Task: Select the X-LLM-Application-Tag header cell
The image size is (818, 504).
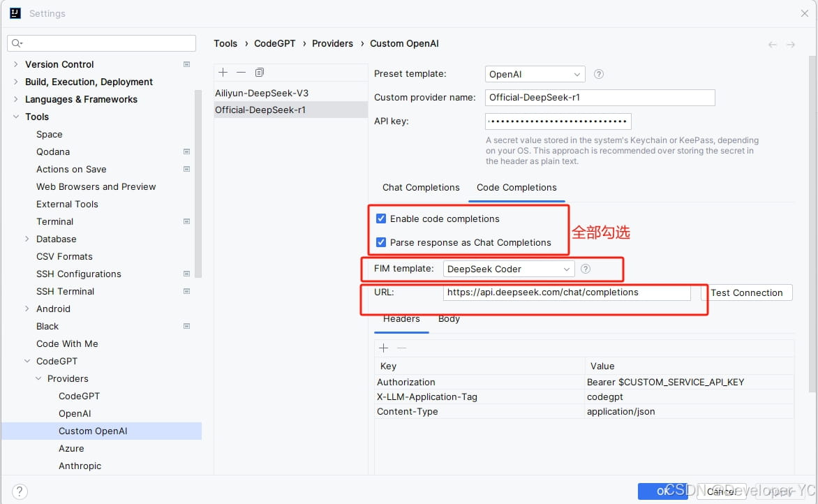Action: point(479,397)
